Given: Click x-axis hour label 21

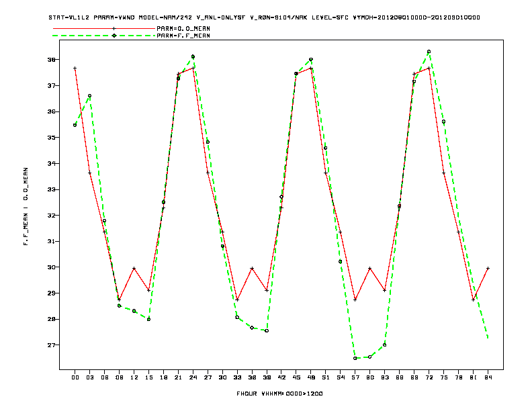Looking at the screenshot, I should (178, 377).
